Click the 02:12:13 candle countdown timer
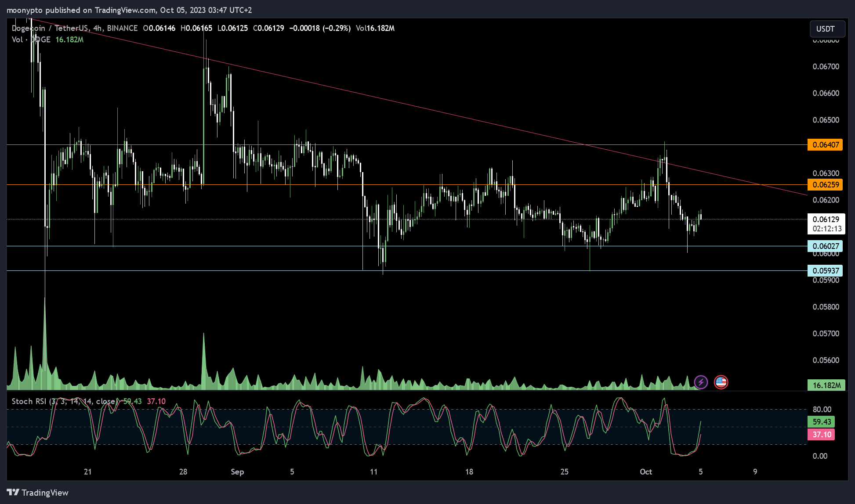This screenshot has height=504, width=855. pos(827,229)
